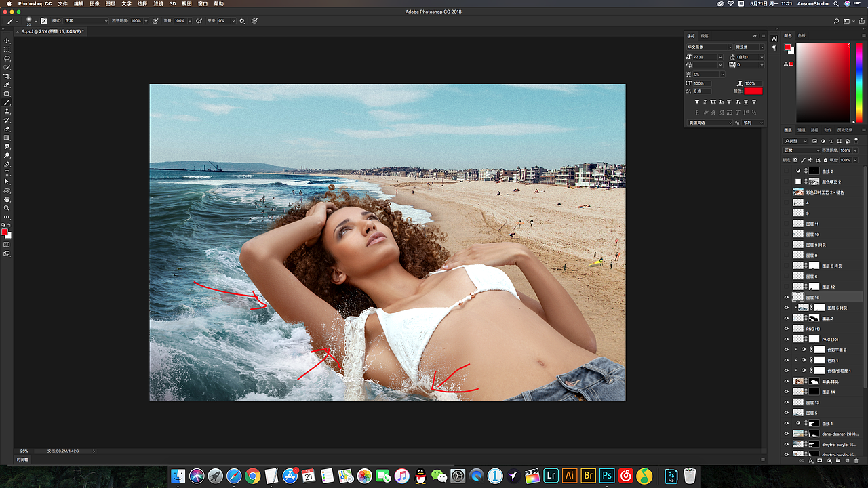Open the font size dropdown 72 点
868x488 pixels.
click(707, 57)
